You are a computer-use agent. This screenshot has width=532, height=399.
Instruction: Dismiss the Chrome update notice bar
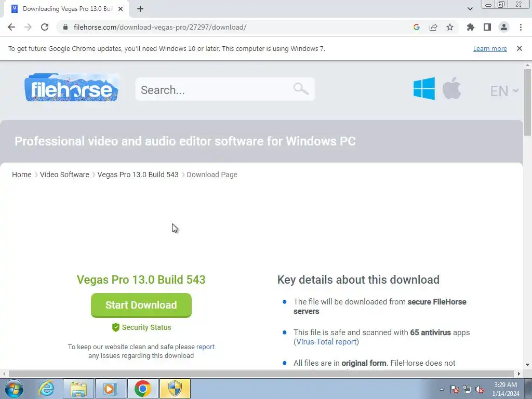tap(520, 48)
